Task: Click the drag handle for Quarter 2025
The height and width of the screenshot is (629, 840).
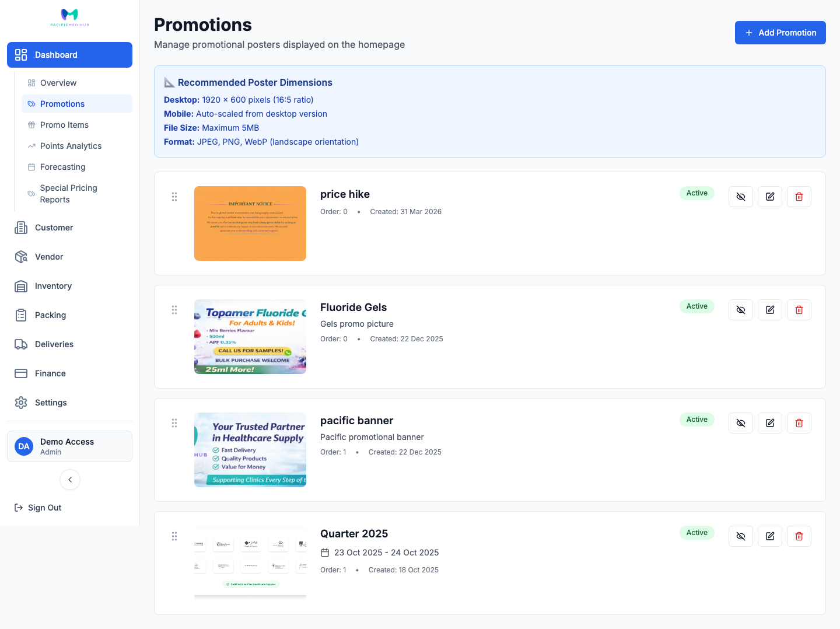Action: pyautogui.click(x=174, y=536)
